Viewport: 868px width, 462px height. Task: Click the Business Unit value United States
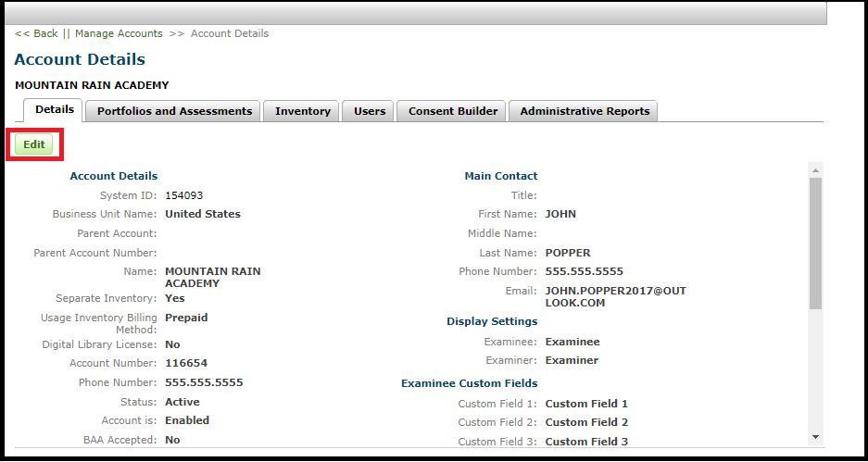(203, 214)
